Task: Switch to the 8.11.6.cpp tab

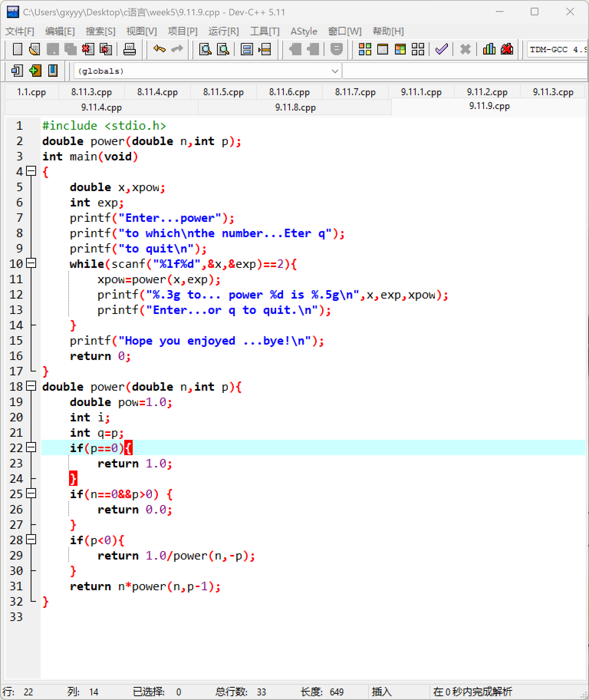Action: tap(289, 92)
